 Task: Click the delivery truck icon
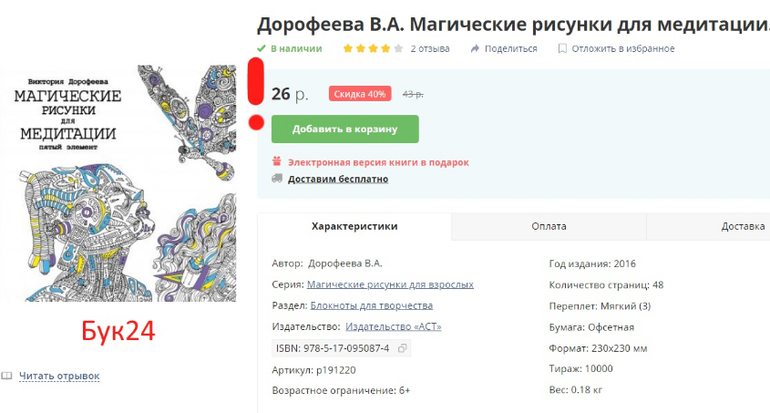point(276,179)
